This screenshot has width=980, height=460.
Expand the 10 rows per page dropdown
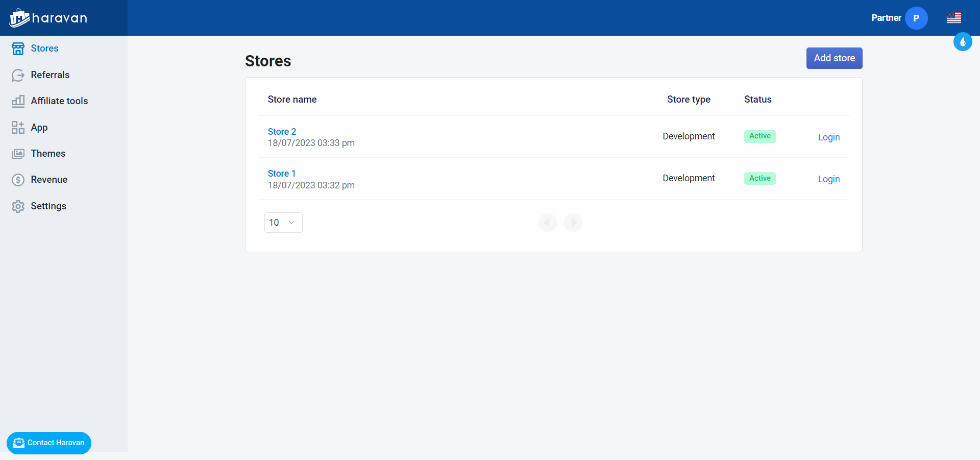pyautogui.click(x=283, y=223)
